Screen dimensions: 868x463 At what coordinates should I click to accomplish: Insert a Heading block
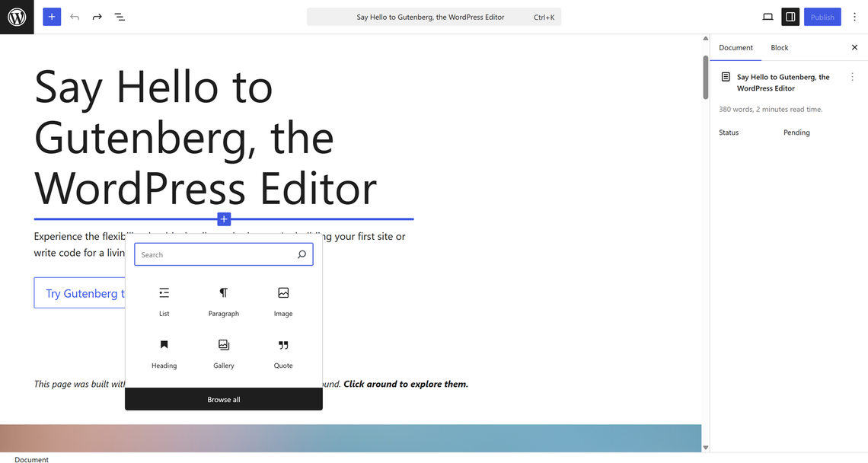[164, 353]
